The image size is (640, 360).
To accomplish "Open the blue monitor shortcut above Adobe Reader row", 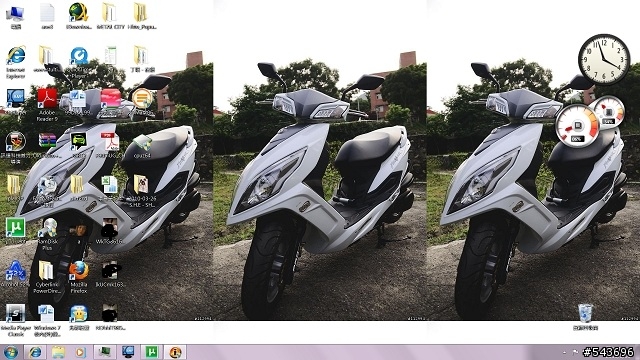I will (x=15, y=99).
